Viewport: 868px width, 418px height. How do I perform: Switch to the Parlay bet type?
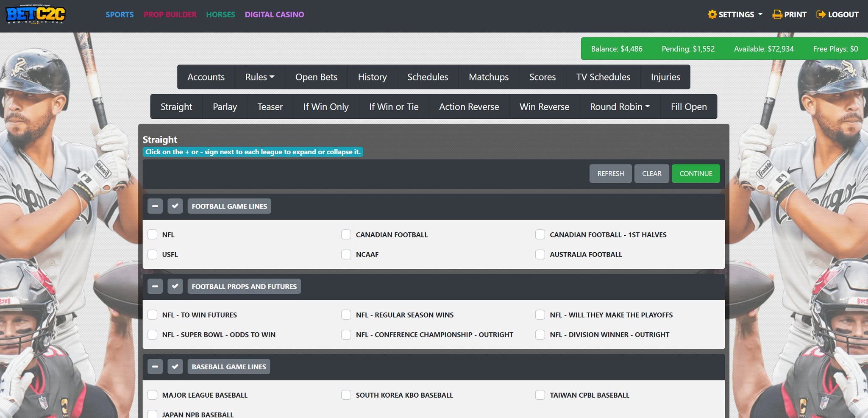(225, 107)
